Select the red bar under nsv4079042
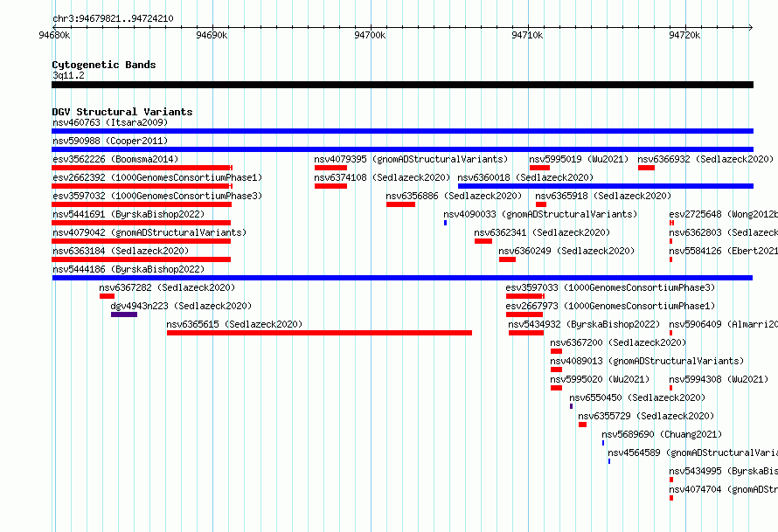778x532 pixels. (x=141, y=241)
